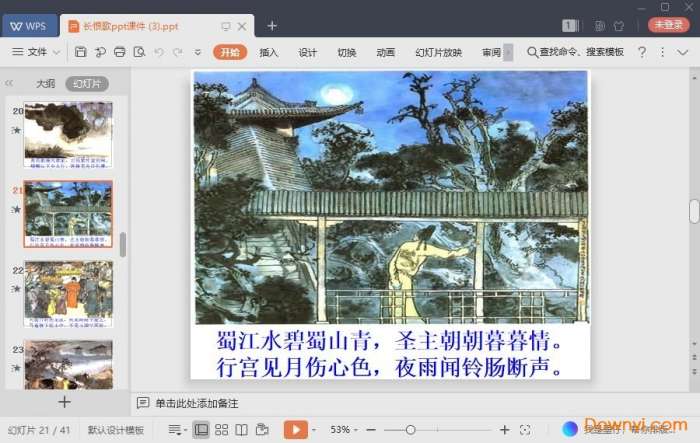Viewport: 700px width, 443px height.
Task: Click the view icon right of Reading view
Action: (x=262, y=430)
